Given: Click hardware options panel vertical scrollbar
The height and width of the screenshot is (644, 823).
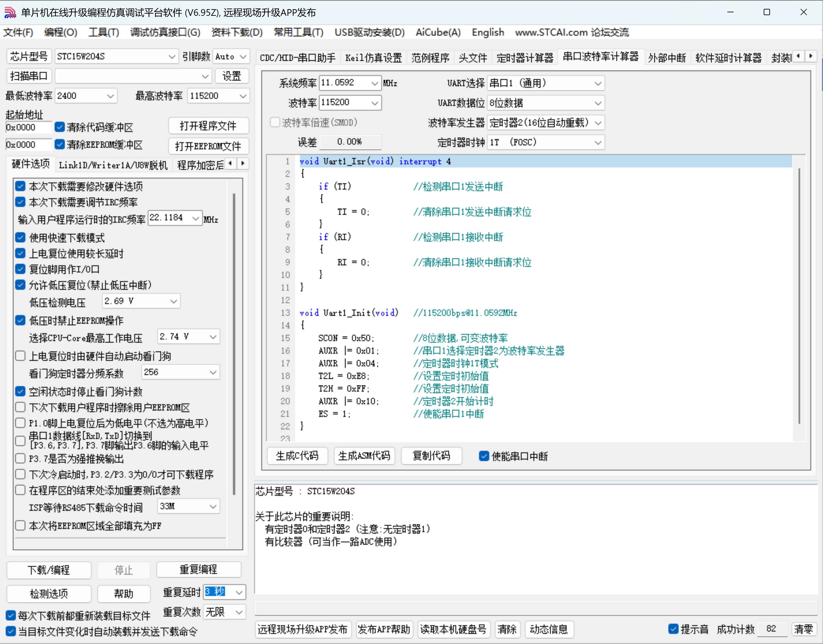Looking at the screenshot, I should coord(234,343).
